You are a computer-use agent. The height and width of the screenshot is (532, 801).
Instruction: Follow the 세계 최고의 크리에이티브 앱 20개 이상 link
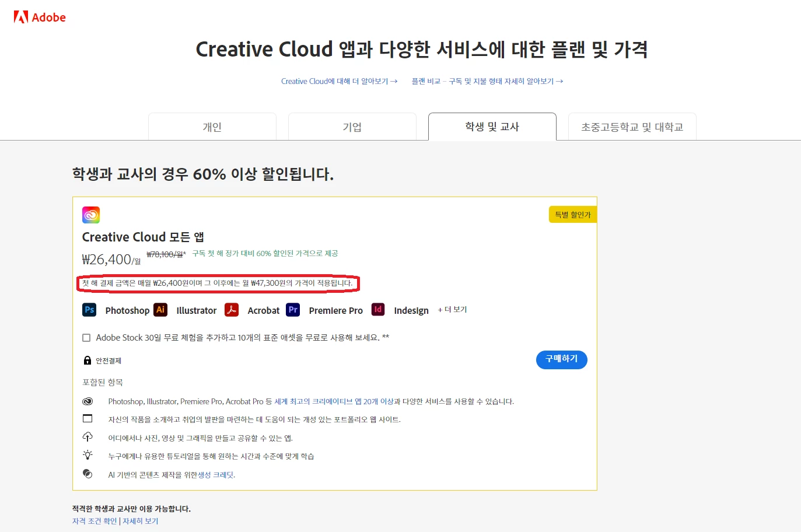(x=334, y=401)
